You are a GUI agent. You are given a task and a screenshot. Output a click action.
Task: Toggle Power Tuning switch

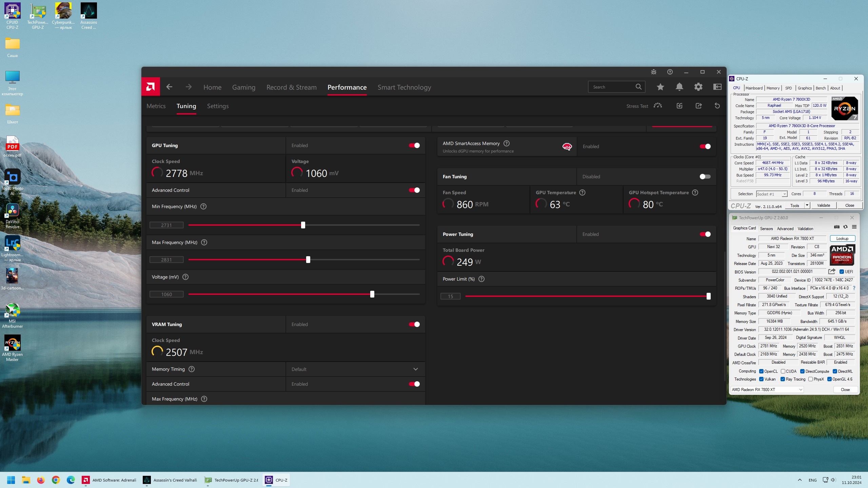pyautogui.click(x=705, y=234)
